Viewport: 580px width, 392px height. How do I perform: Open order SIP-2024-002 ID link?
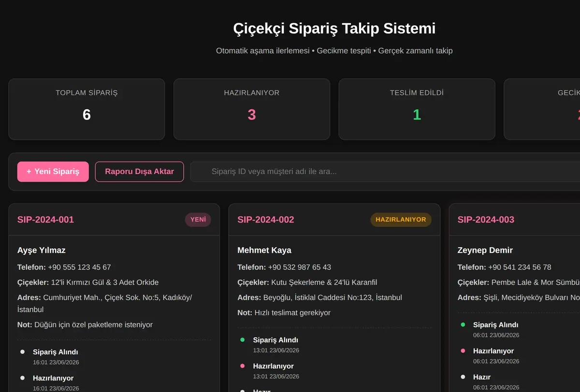[x=266, y=219]
